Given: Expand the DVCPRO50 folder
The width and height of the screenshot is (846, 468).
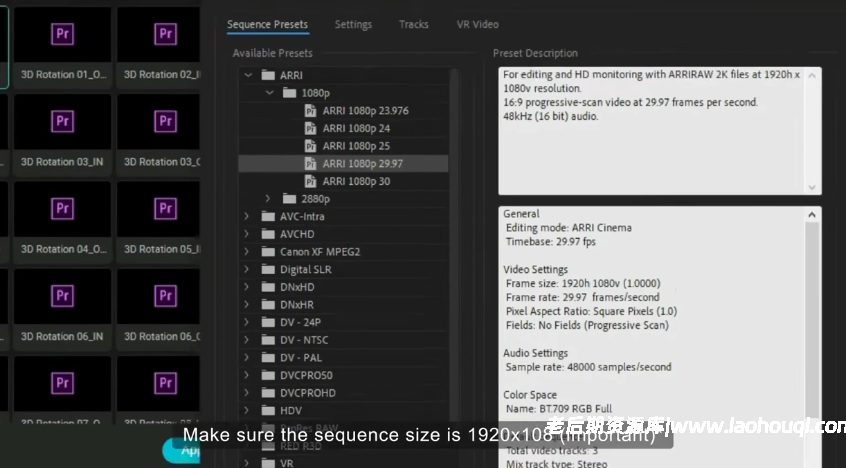Looking at the screenshot, I should (x=247, y=375).
